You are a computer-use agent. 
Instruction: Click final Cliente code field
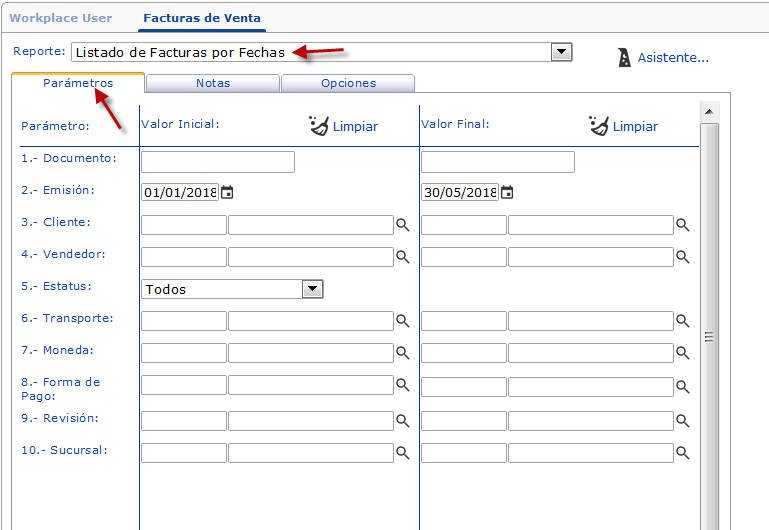[464, 225]
